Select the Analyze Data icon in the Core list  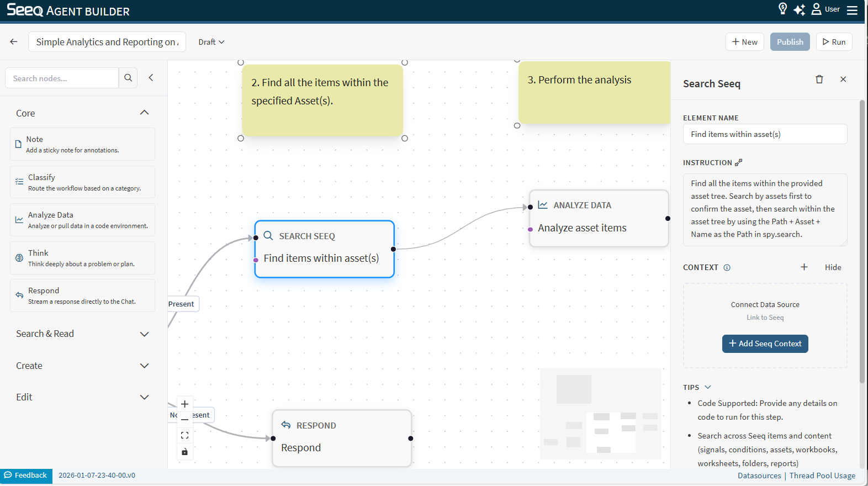(19, 220)
